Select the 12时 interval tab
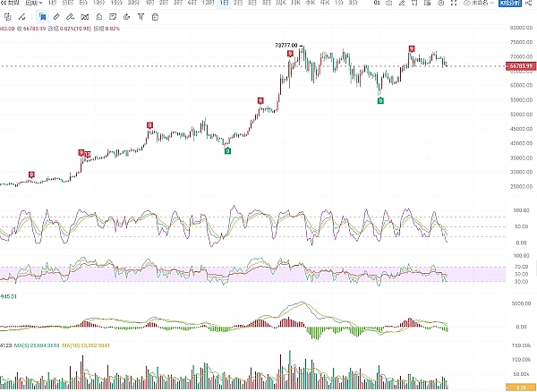537x392 pixels. 208,3
